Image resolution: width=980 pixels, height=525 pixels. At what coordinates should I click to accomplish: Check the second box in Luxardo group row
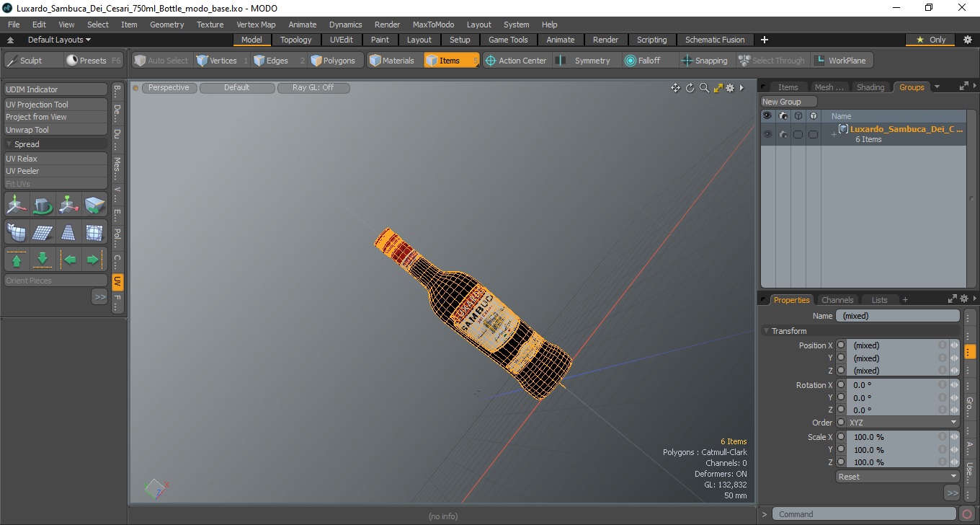pos(813,134)
